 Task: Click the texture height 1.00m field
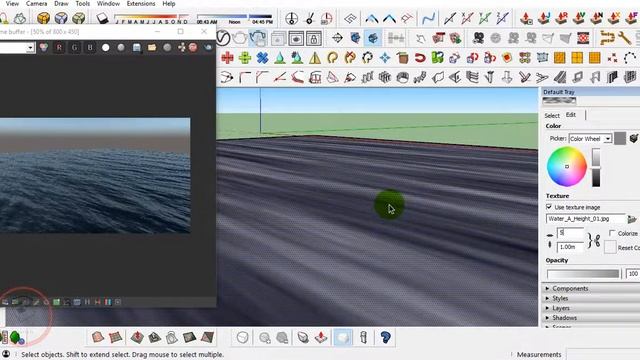coord(570,247)
